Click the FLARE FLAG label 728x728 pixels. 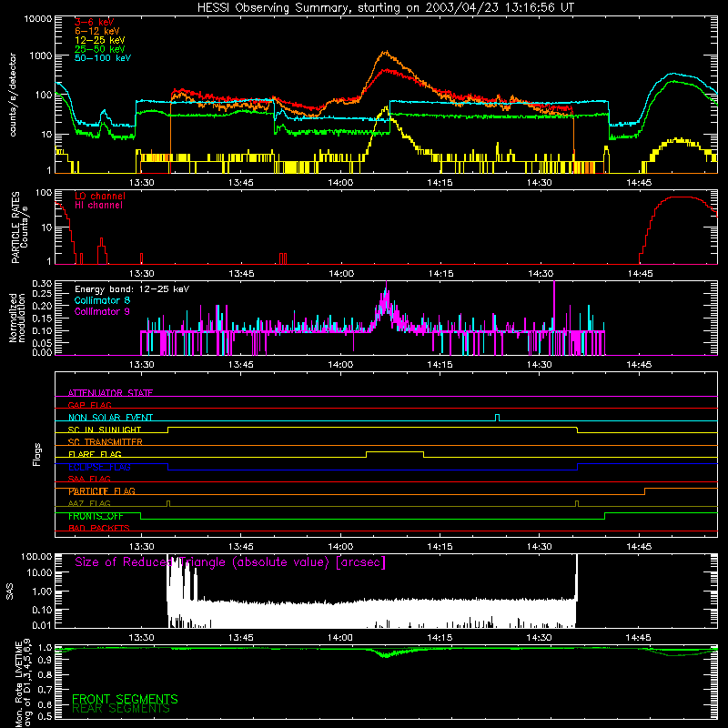pyautogui.click(x=95, y=454)
